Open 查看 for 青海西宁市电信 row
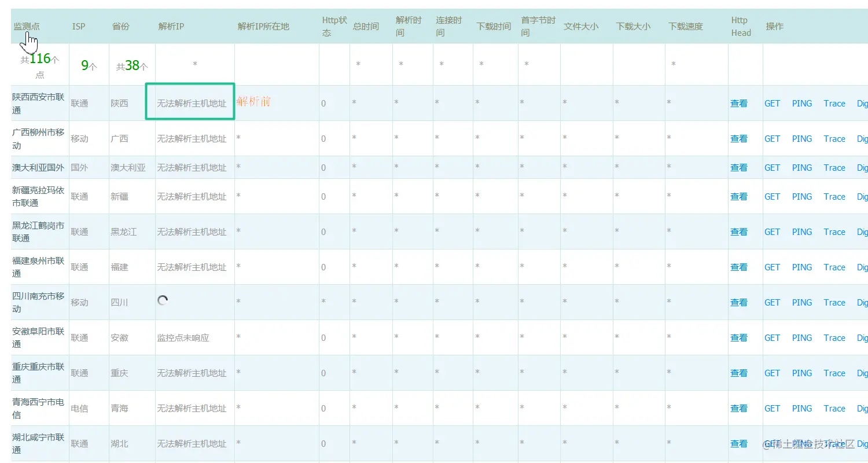 pyautogui.click(x=739, y=409)
